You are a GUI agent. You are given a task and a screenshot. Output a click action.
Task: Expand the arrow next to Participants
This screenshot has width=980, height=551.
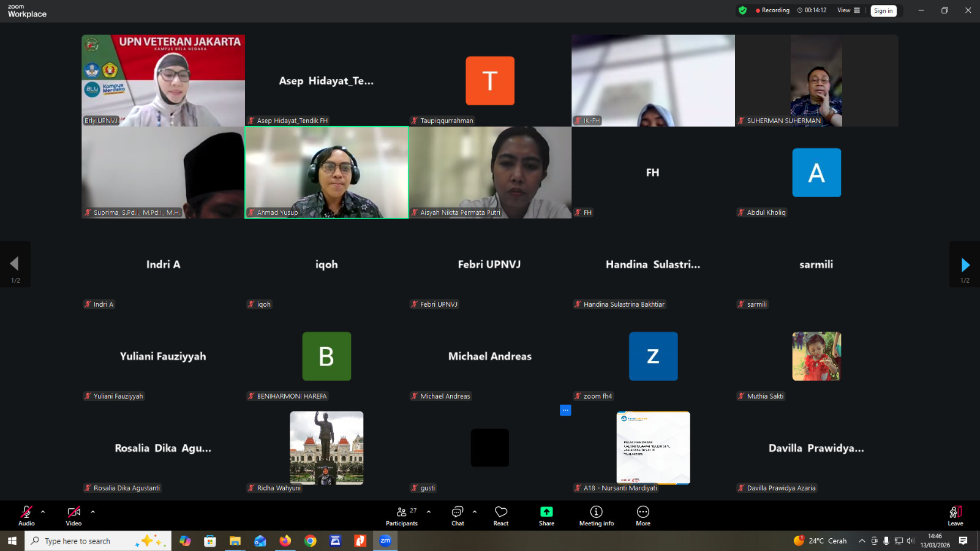(x=429, y=512)
